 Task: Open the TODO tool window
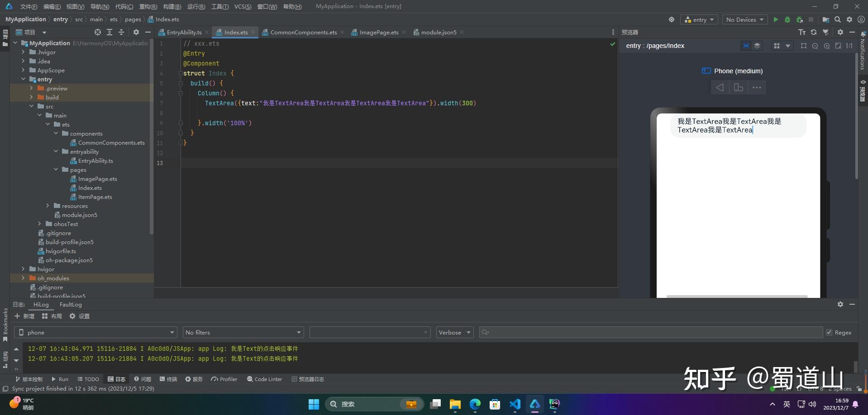point(88,379)
